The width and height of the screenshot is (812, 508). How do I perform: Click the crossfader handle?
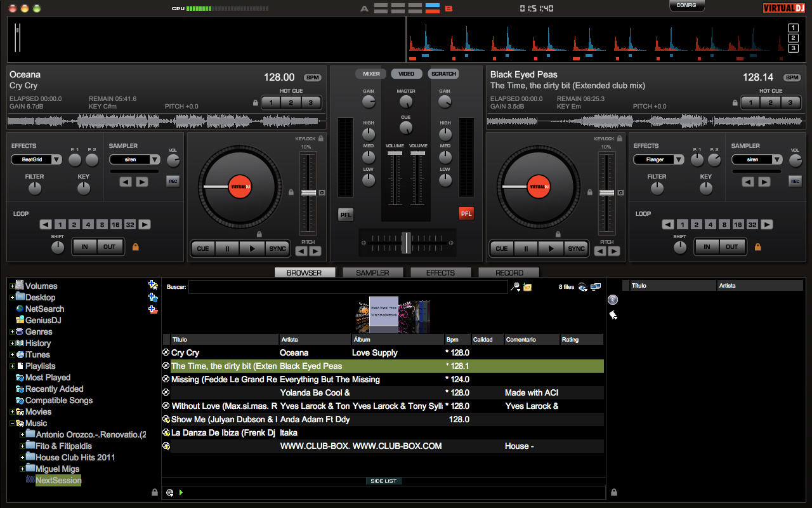tap(406, 243)
